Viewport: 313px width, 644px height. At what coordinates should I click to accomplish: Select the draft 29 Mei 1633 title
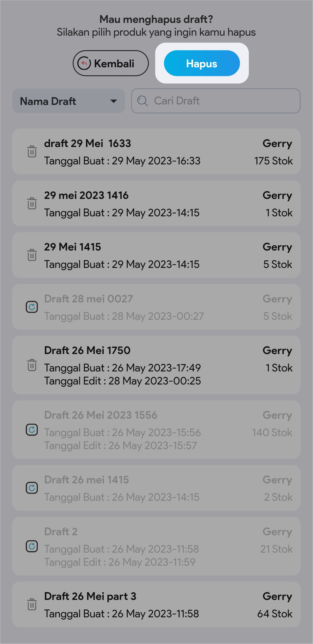pyautogui.click(x=87, y=143)
